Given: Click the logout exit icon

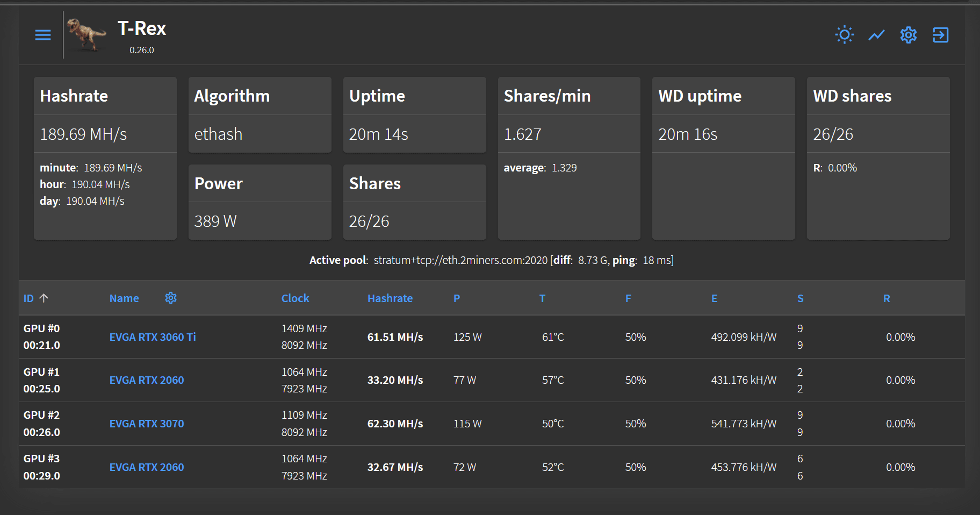Looking at the screenshot, I should (x=940, y=35).
